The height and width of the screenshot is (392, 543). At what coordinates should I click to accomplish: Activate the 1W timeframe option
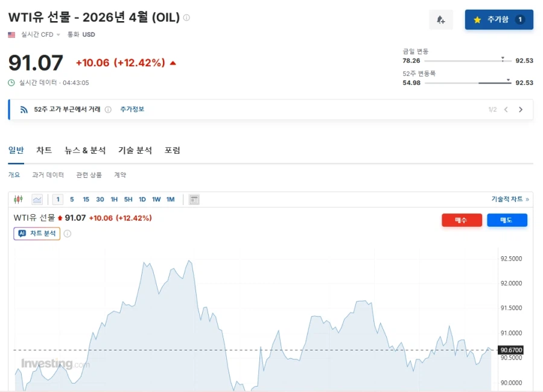[x=156, y=199]
